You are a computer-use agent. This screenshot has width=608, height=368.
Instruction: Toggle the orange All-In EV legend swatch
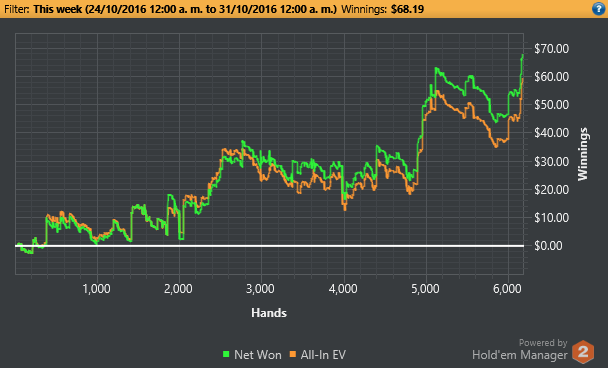coord(293,354)
